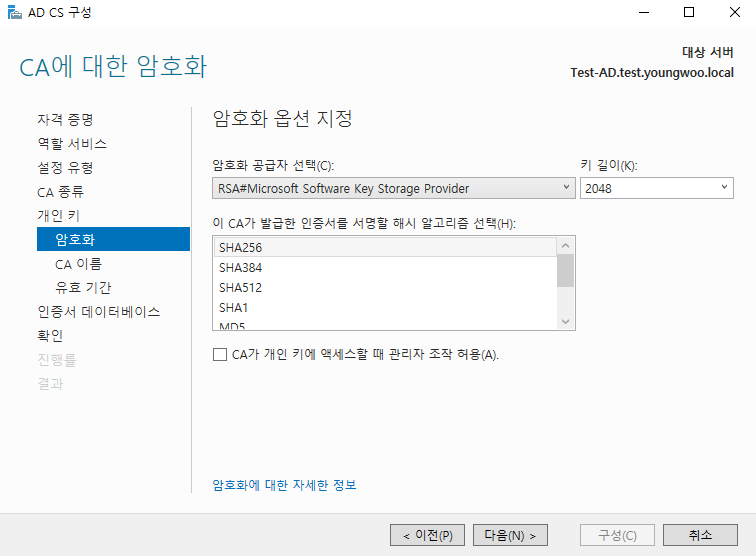Close the AD CS configuration window
756x556 pixels.
tap(735, 13)
